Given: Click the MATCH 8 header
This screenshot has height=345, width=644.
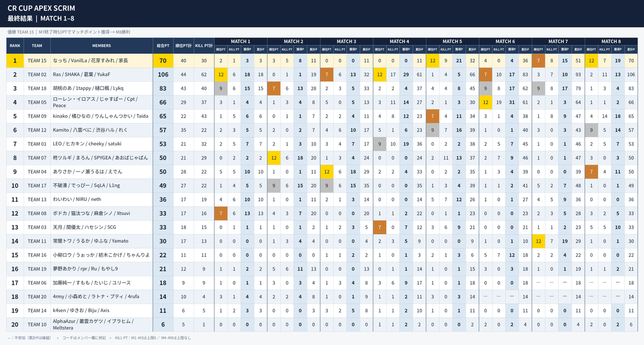Looking at the screenshot, I should tap(611, 41).
